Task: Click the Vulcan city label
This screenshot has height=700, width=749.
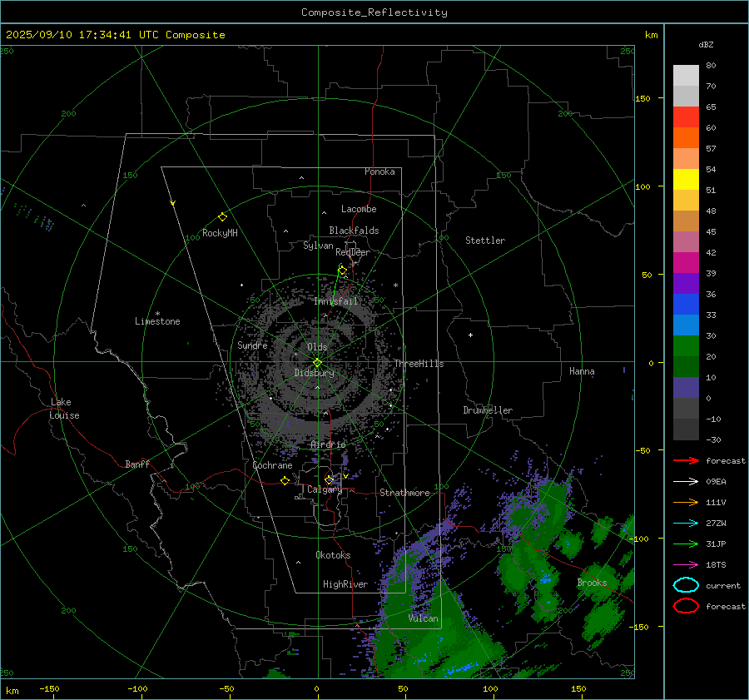Action: coord(424,618)
